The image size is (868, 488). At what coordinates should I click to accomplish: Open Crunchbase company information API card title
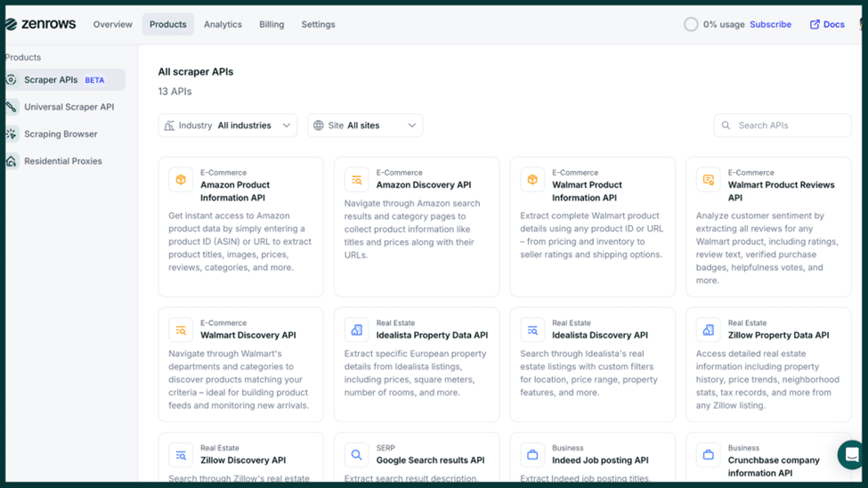click(774, 467)
